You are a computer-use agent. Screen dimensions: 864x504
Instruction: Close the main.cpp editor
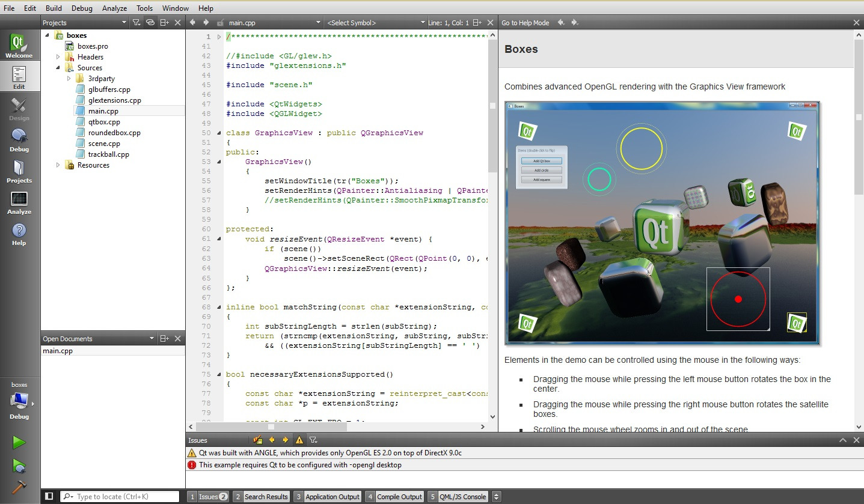point(491,23)
